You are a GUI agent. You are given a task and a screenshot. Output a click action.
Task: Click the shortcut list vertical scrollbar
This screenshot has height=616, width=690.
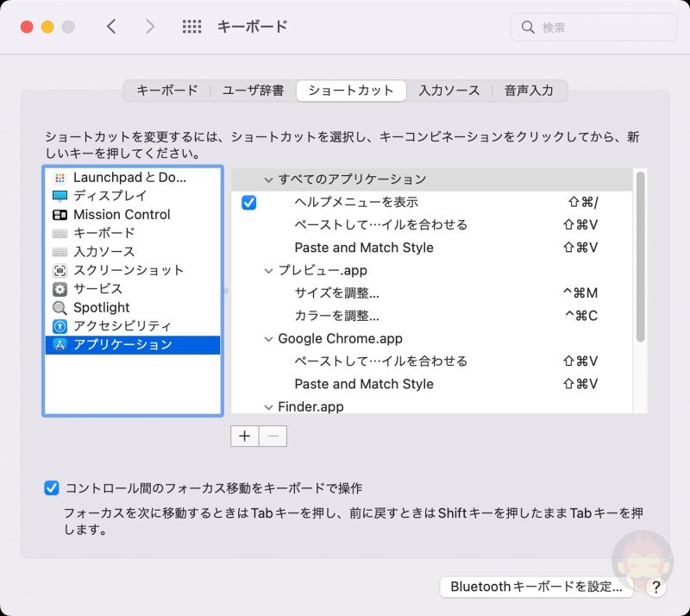(x=640, y=259)
